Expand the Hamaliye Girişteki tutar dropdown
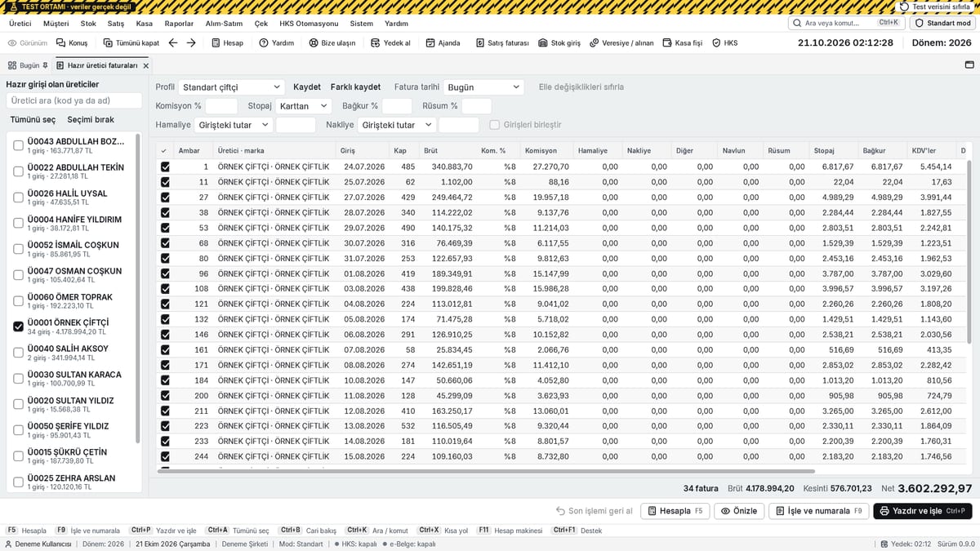This screenshot has height=551, width=980. tap(232, 125)
